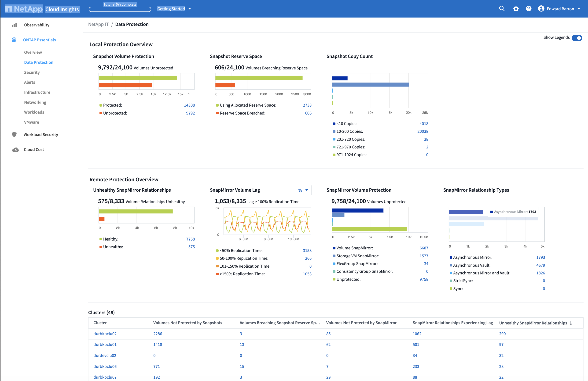588x381 pixels.
Task: Click the Edward Barron user avatar icon
Action: pyautogui.click(x=541, y=9)
